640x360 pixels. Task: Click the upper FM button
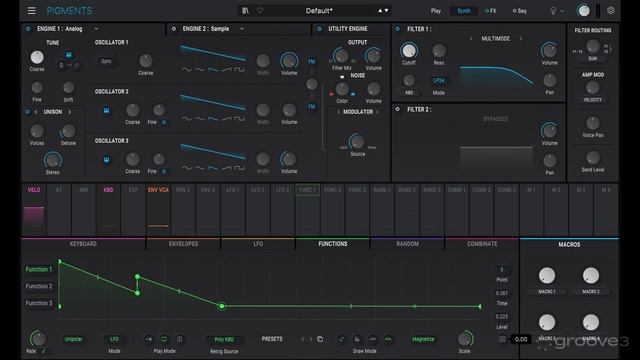click(x=312, y=62)
